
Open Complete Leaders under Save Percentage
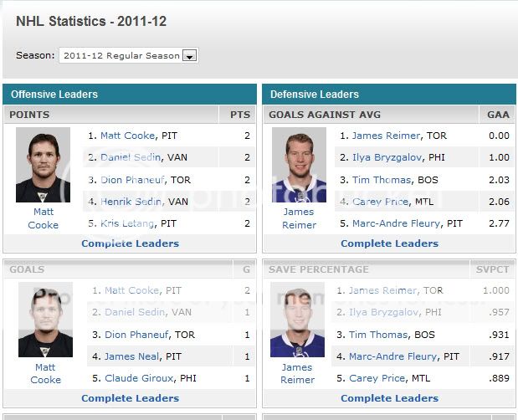(389, 398)
